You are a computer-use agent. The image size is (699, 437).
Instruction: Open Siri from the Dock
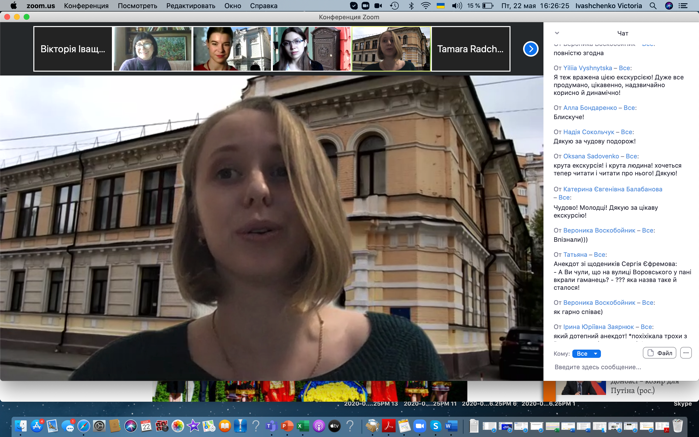point(130,426)
